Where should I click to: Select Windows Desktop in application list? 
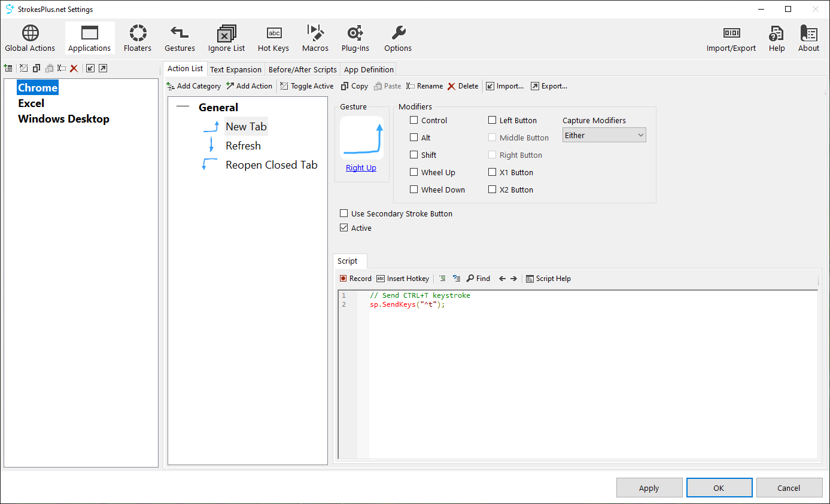coord(63,119)
